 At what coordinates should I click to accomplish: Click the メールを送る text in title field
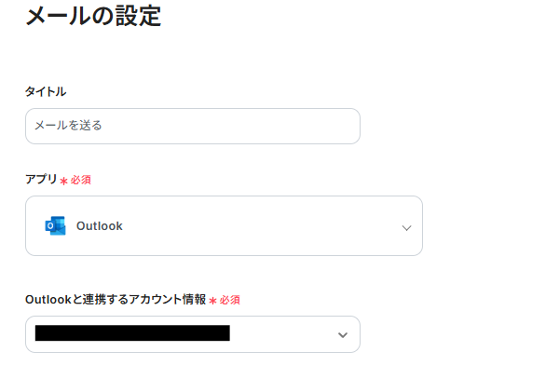pyautogui.click(x=68, y=126)
